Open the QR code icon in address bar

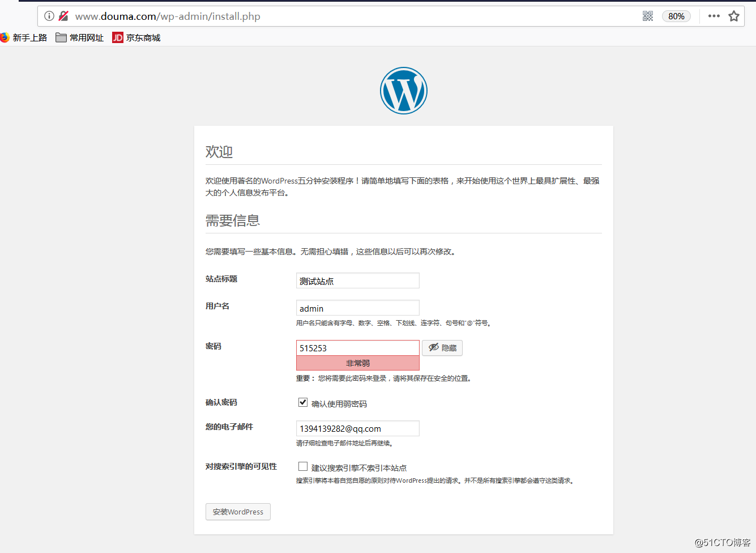(648, 16)
